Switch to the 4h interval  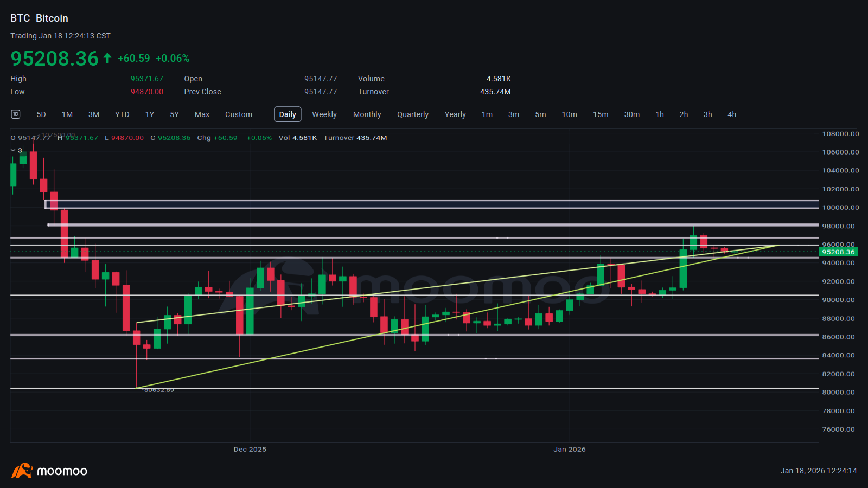[731, 114]
